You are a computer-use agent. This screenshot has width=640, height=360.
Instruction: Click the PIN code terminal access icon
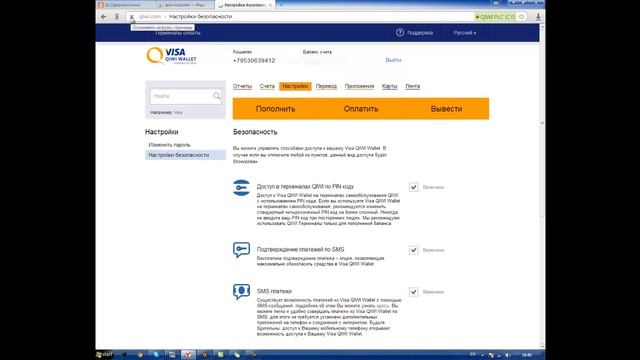coord(241,188)
